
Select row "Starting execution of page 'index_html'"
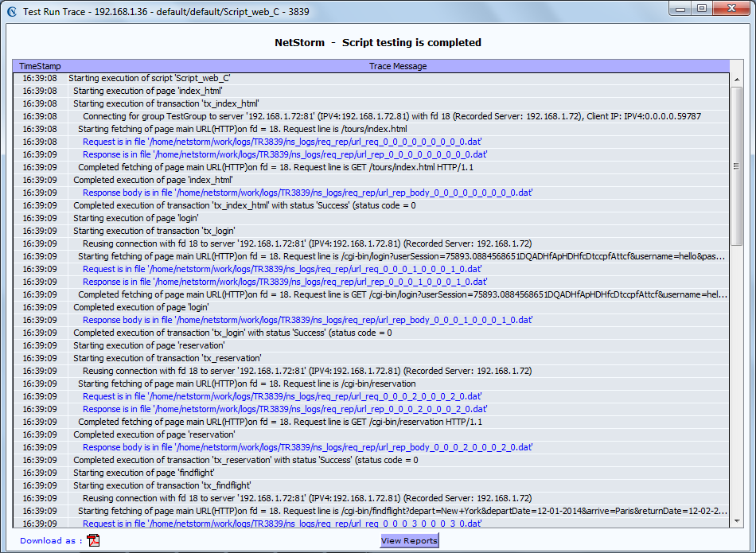tap(372, 91)
